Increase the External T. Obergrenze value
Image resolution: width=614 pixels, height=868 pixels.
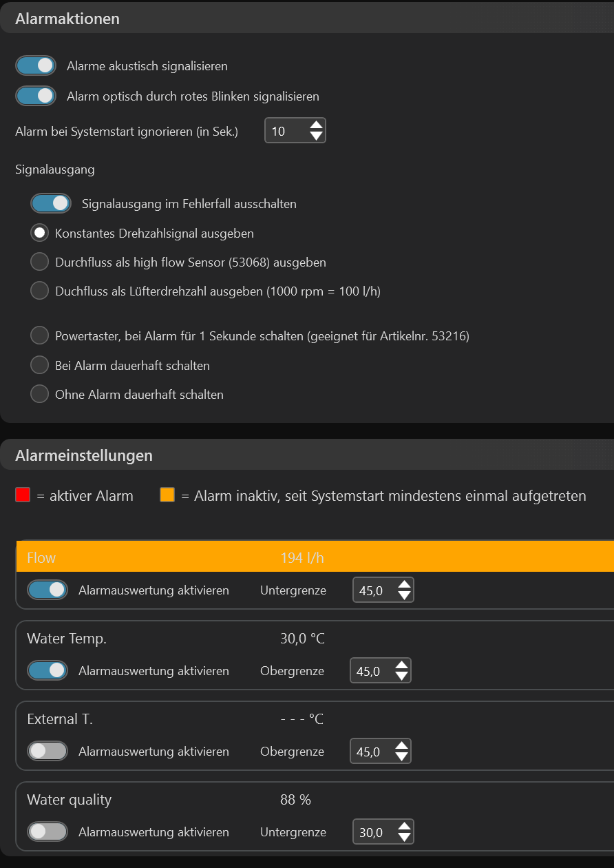pyautogui.click(x=401, y=745)
